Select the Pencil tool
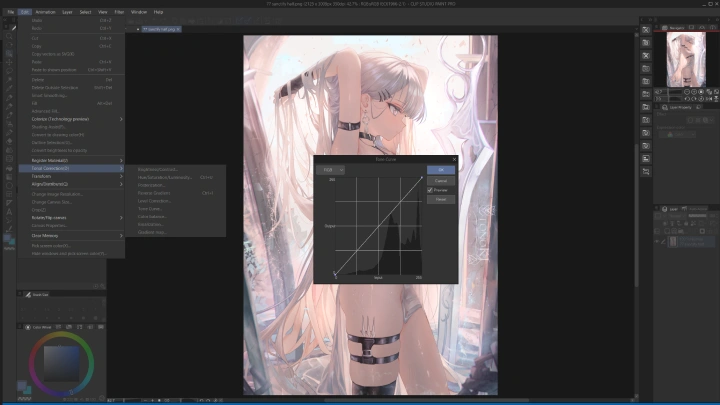Screen dimensions: 720x405 9,107
